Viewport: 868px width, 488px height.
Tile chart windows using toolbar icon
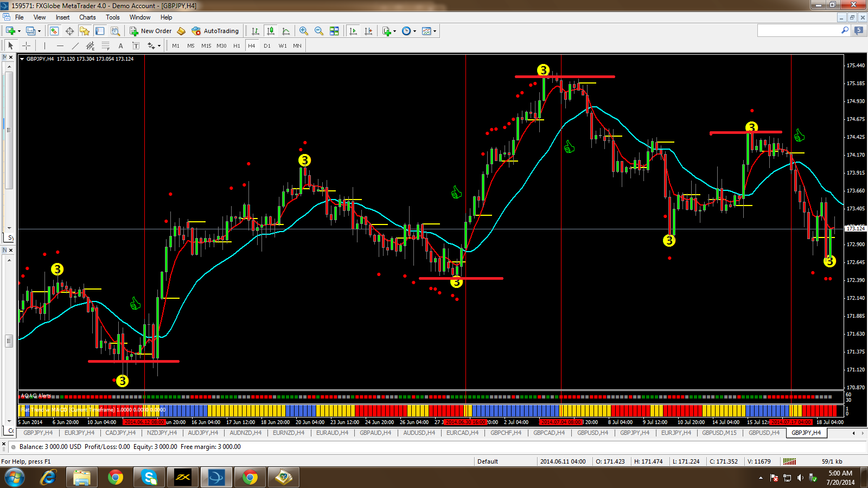coord(334,31)
